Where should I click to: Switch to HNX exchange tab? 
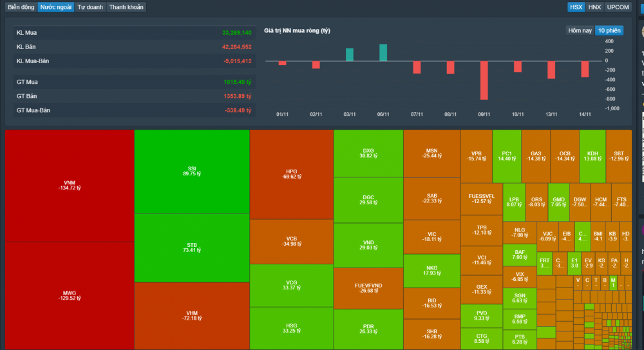pos(594,7)
